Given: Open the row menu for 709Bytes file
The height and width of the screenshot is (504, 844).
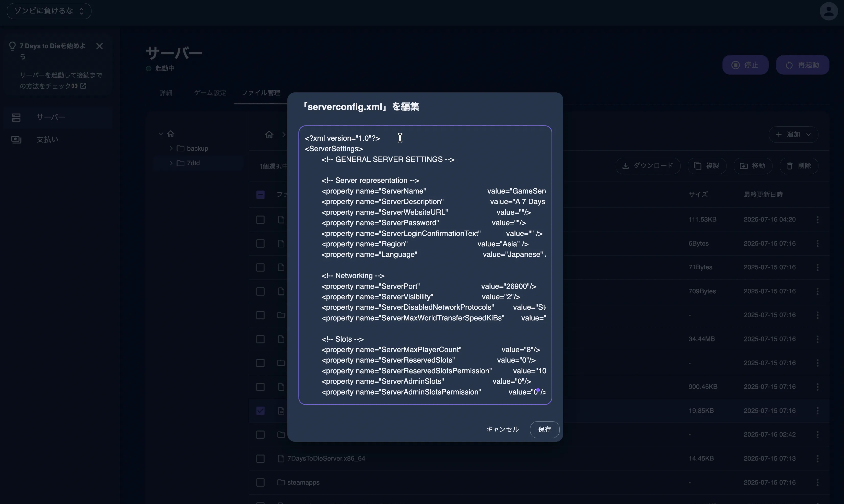Looking at the screenshot, I should 817,291.
